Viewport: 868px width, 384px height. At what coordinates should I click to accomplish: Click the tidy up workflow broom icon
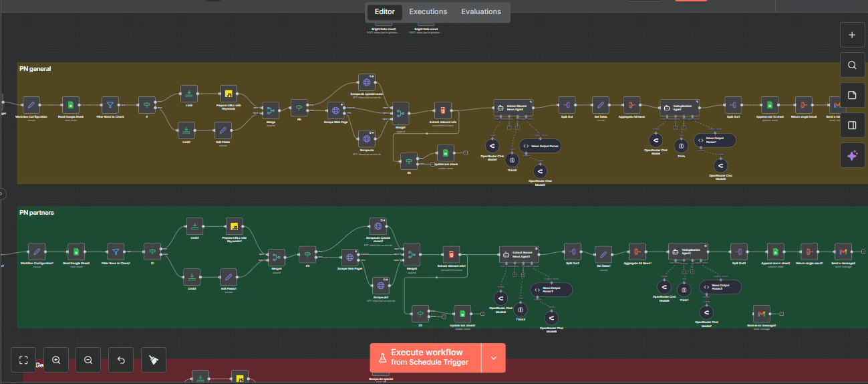154,360
